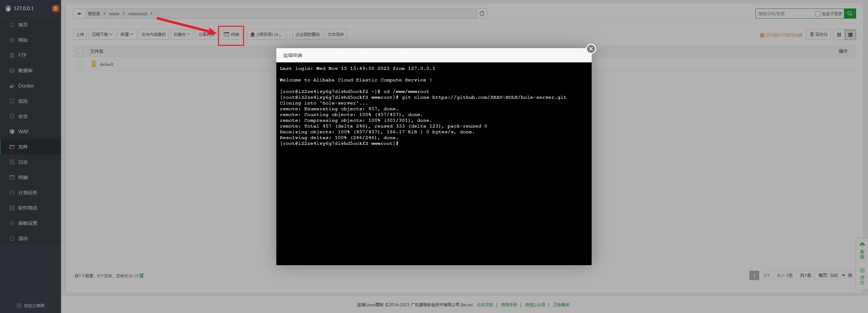The width and height of the screenshot is (868, 313).
Task: Select wwwroot in the breadcrumb path
Action: (138, 14)
